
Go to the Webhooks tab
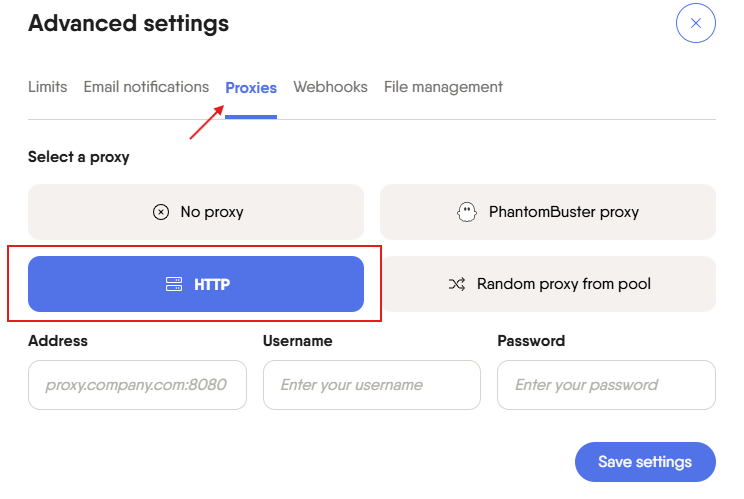point(330,87)
